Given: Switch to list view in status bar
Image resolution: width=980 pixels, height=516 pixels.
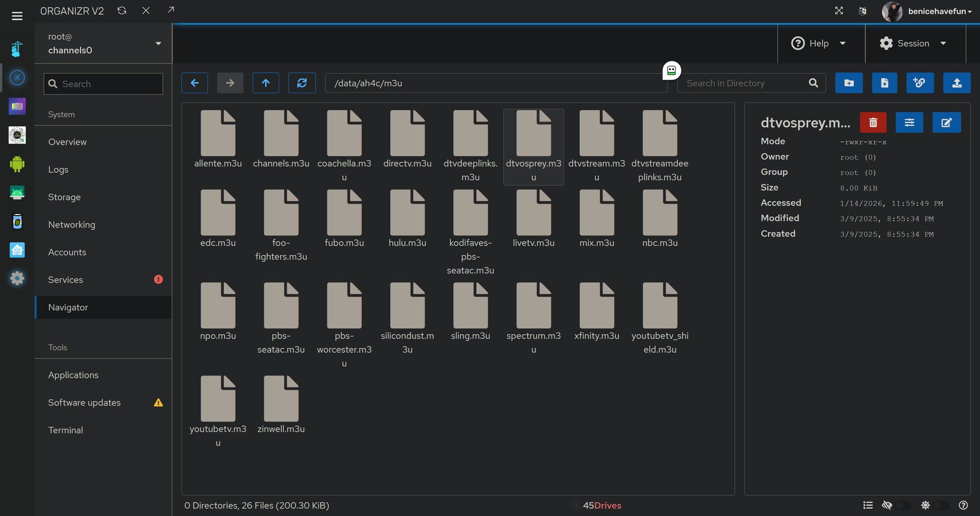Looking at the screenshot, I should [x=868, y=505].
